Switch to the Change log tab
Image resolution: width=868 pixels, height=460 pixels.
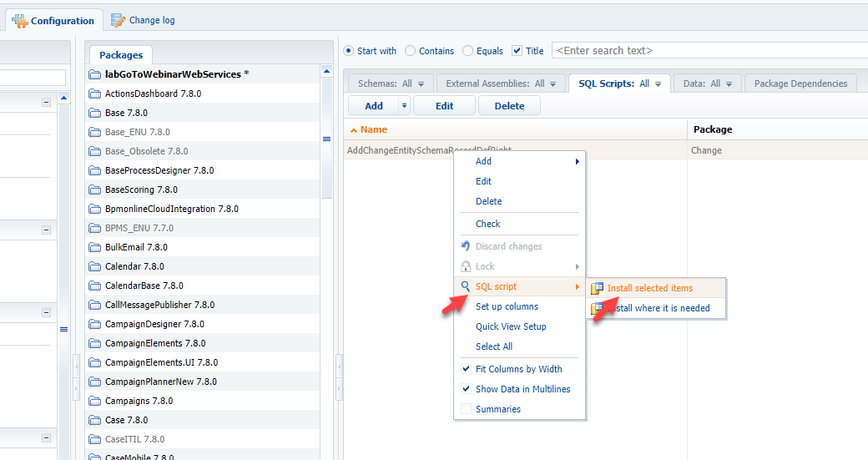(x=144, y=21)
